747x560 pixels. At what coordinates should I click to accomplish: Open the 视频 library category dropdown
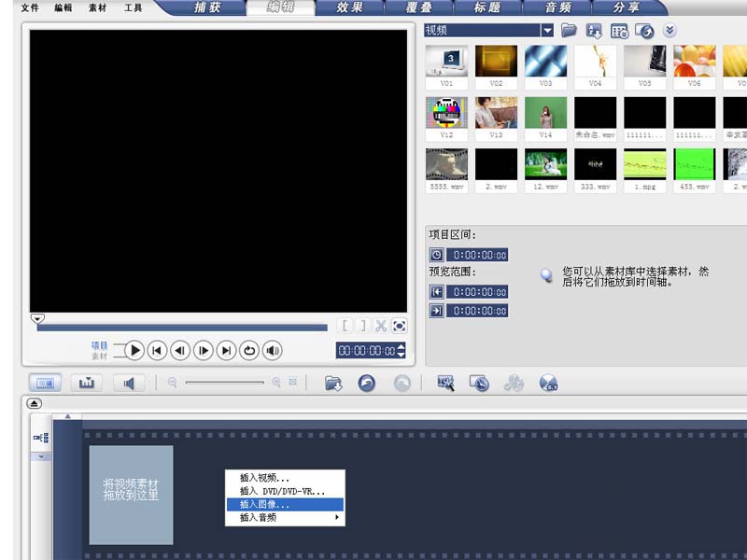(547, 31)
